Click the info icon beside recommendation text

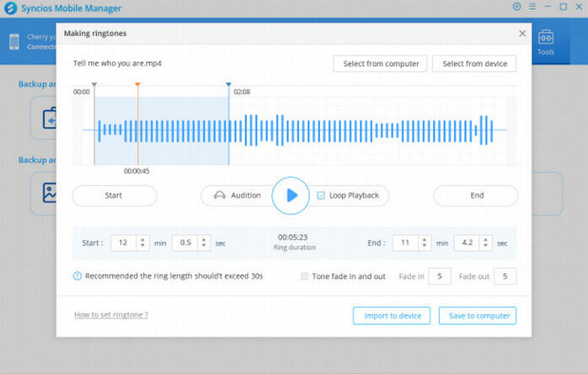78,275
